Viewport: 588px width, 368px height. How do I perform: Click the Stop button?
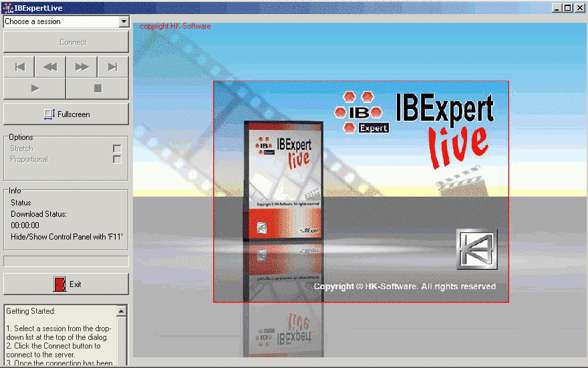pos(98,88)
